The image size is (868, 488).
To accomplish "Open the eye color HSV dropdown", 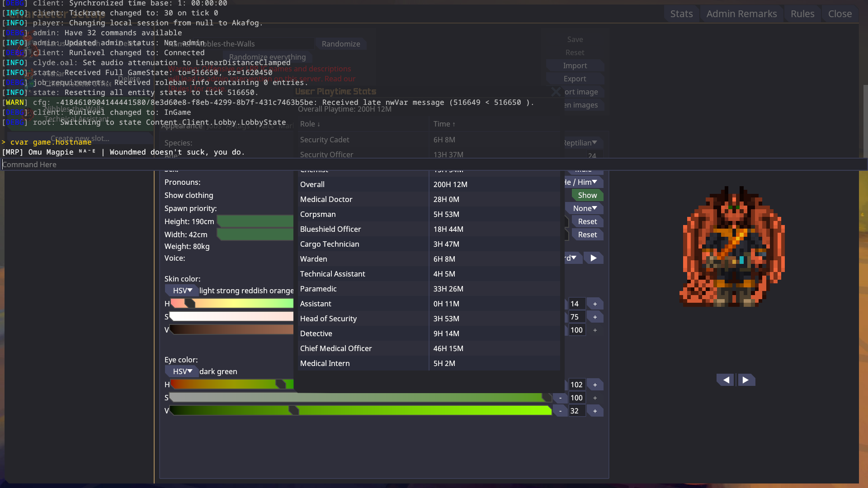I will tap(182, 371).
